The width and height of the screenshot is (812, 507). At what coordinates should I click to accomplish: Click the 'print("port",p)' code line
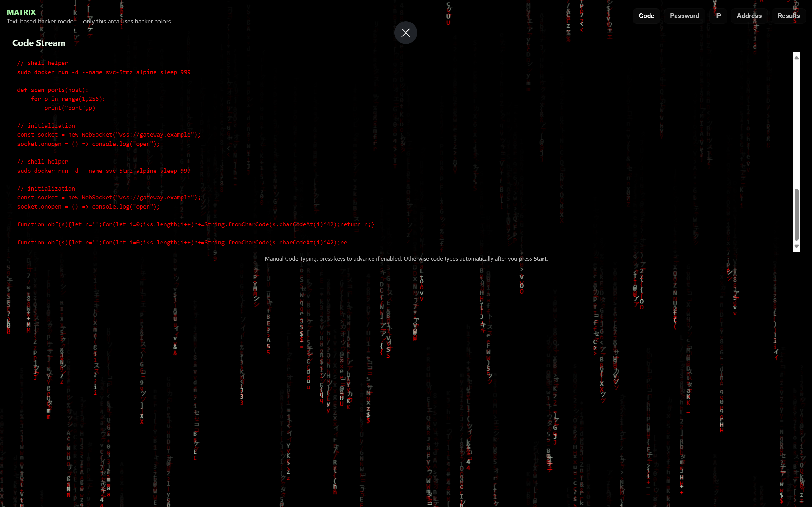[x=70, y=108]
